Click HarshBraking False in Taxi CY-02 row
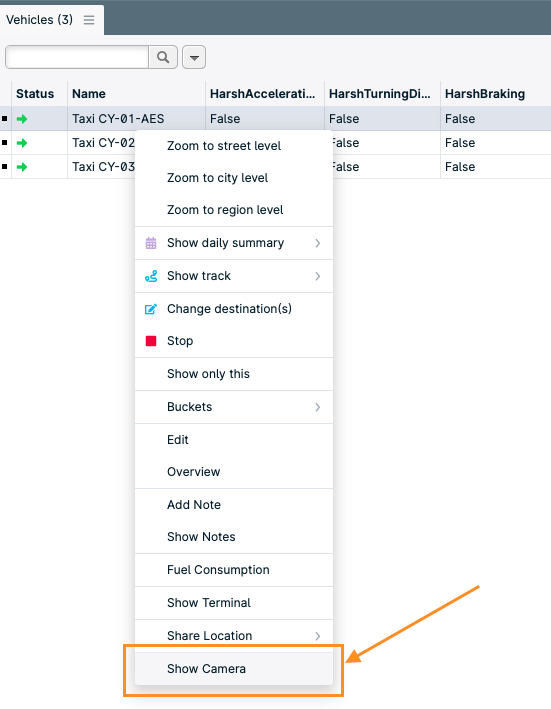The height and width of the screenshot is (709, 551). click(496, 143)
